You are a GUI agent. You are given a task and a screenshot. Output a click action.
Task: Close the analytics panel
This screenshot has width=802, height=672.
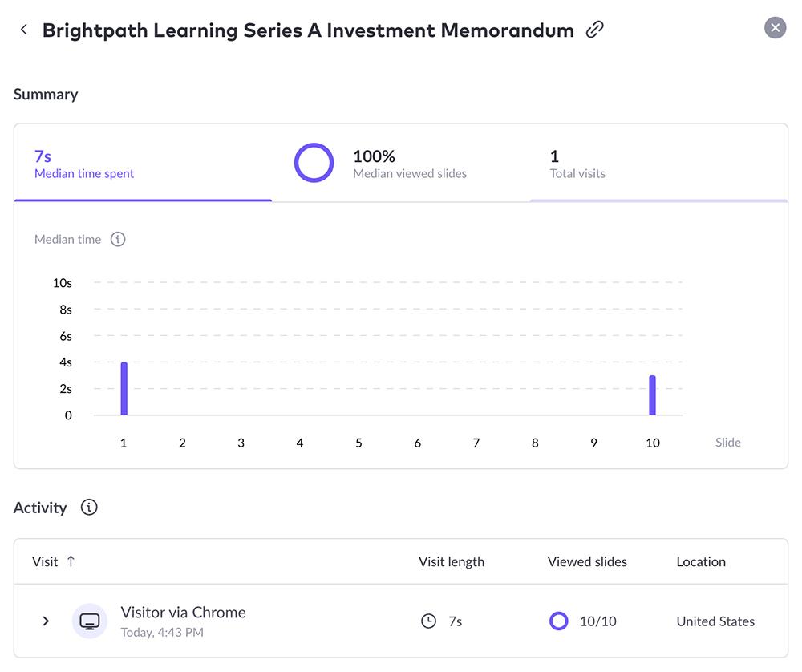(x=775, y=27)
